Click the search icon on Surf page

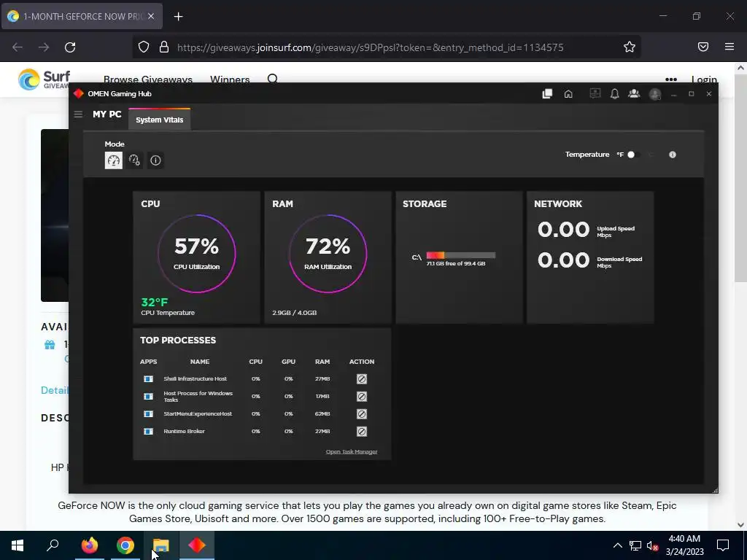tap(273, 79)
